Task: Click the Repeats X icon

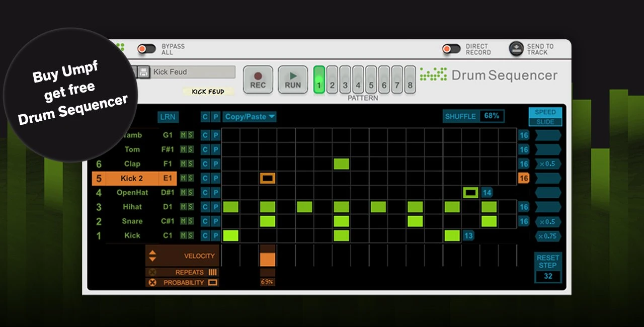Action: click(x=152, y=272)
